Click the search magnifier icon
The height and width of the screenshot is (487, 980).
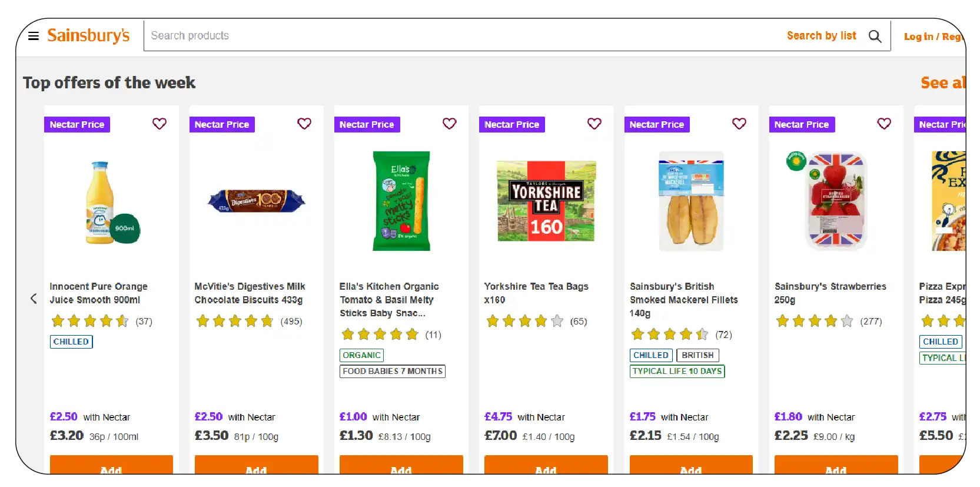click(875, 35)
